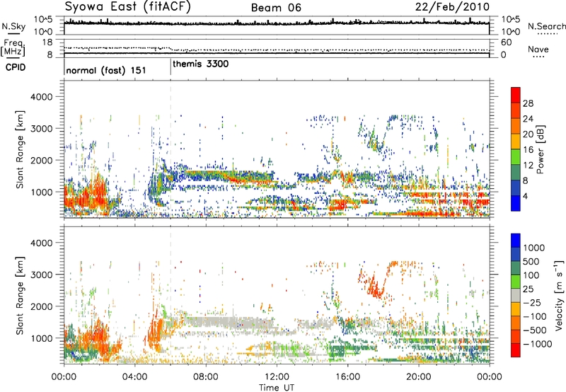Click the '4000' tick on the power panel

(x=41, y=97)
